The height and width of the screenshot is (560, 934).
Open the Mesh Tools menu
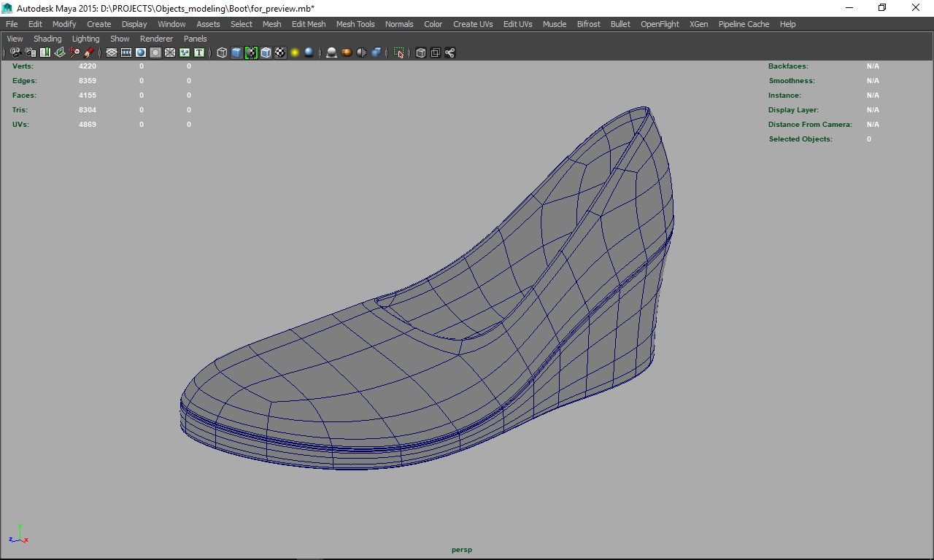[x=355, y=24]
